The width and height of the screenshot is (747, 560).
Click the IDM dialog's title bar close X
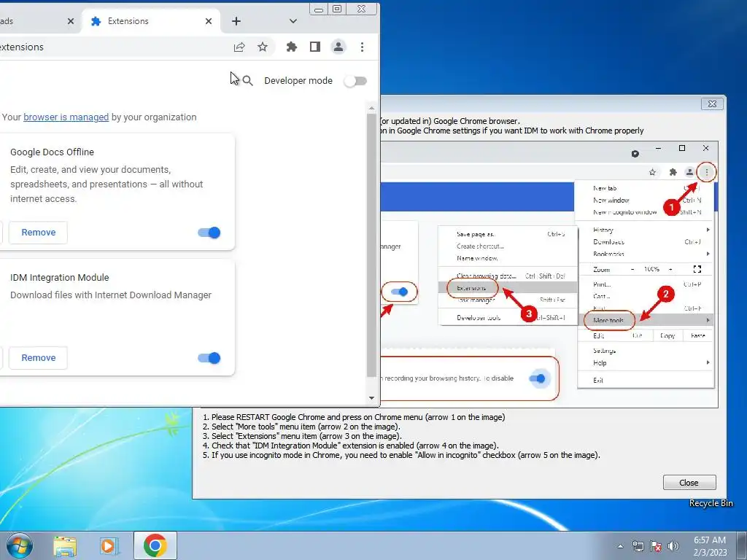712,104
